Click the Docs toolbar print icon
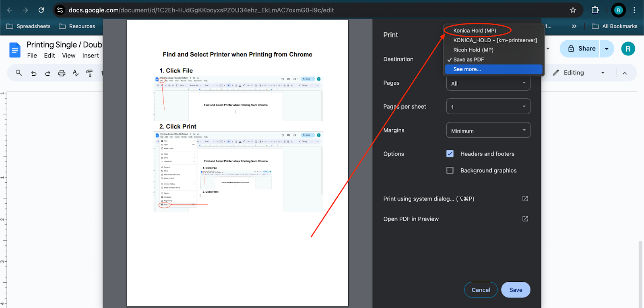The image size is (644, 308). [x=62, y=73]
